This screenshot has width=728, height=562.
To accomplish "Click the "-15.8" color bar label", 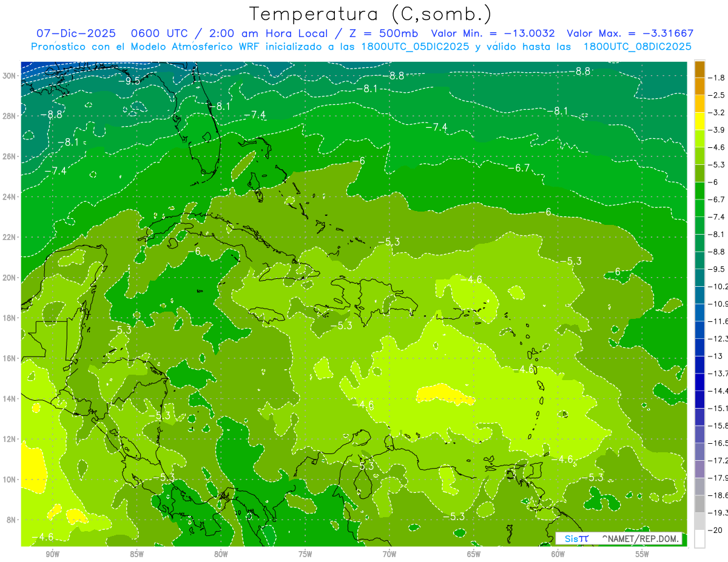I will pyautogui.click(x=718, y=426).
